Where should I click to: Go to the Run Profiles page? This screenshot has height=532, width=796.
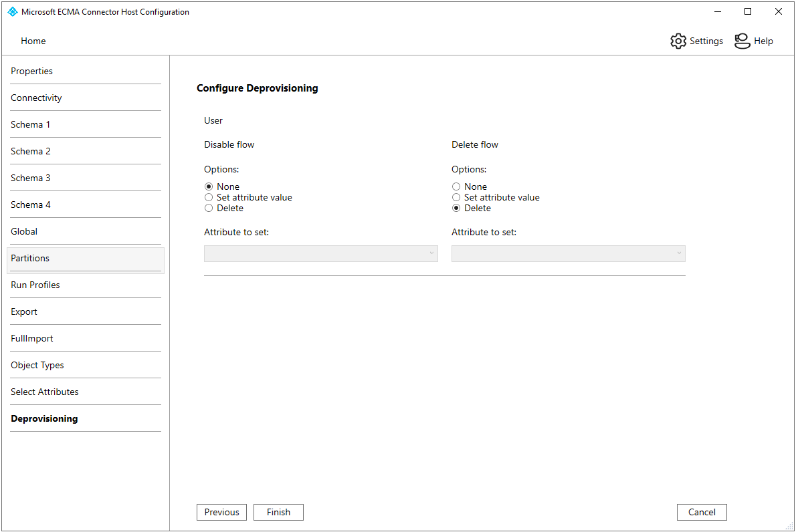point(35,285)
